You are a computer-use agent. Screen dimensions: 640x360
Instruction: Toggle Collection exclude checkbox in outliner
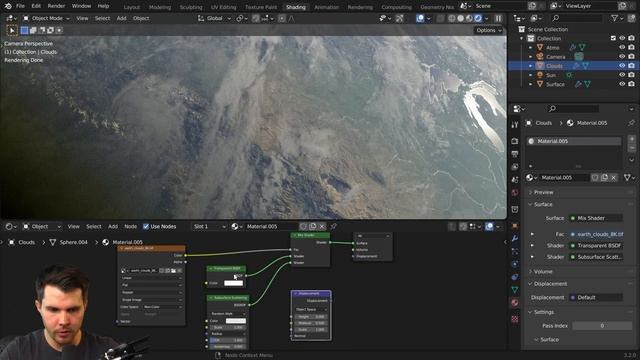[x=613, y=38]
